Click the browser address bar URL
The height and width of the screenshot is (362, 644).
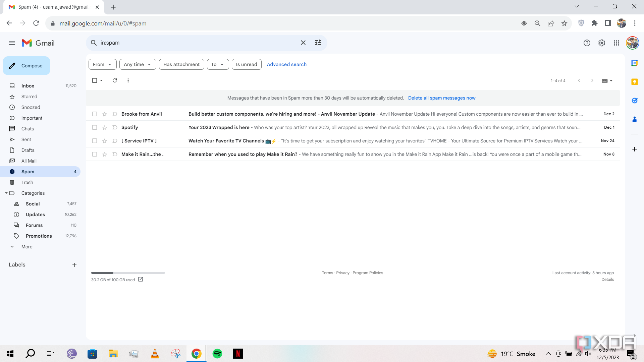(x=103, y=23)
